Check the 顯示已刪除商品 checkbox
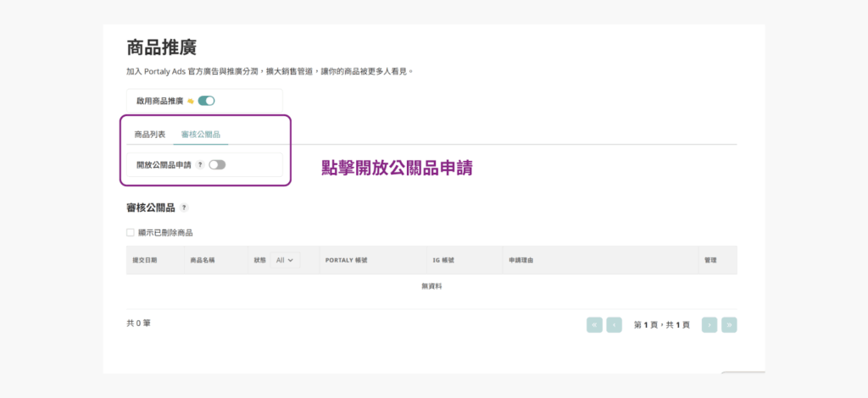This screenshot has height=398, width=868. point(131,233)
